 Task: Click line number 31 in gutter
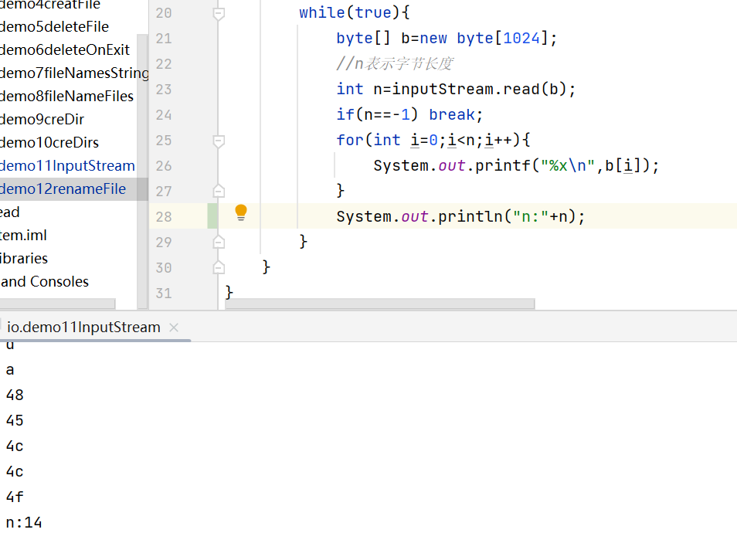click(164, 294)
